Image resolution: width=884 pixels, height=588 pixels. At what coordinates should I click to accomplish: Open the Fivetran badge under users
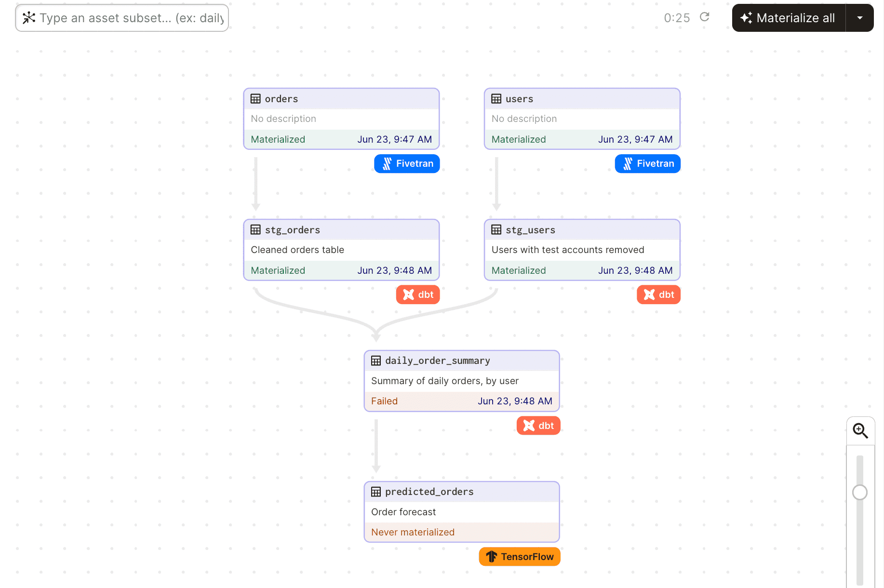click(647, 163)
